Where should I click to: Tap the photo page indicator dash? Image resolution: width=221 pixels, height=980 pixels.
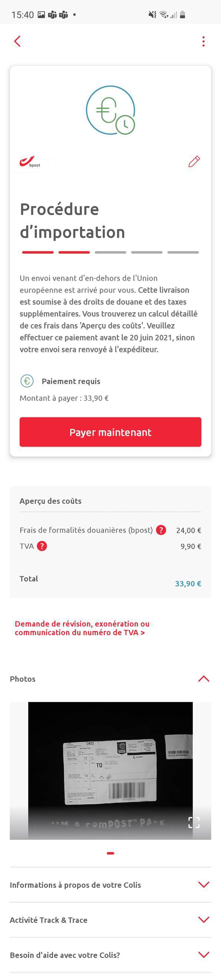(110, 853)
